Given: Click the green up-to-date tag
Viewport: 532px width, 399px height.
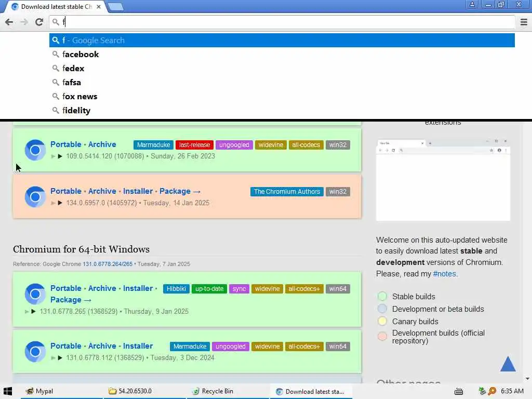Looking at the screenshot, I should pos(209,289).
